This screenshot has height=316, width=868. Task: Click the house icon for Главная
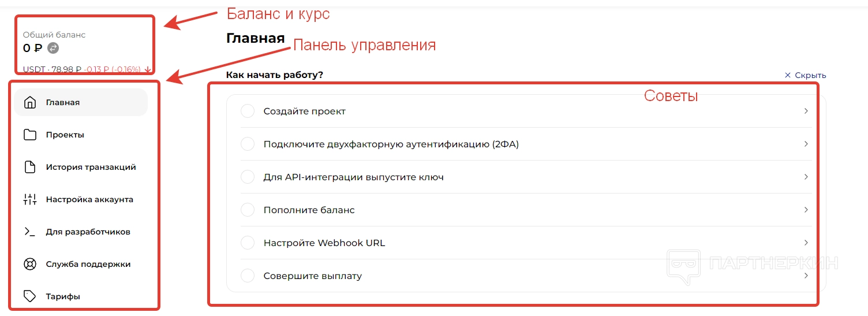[30, 103]
